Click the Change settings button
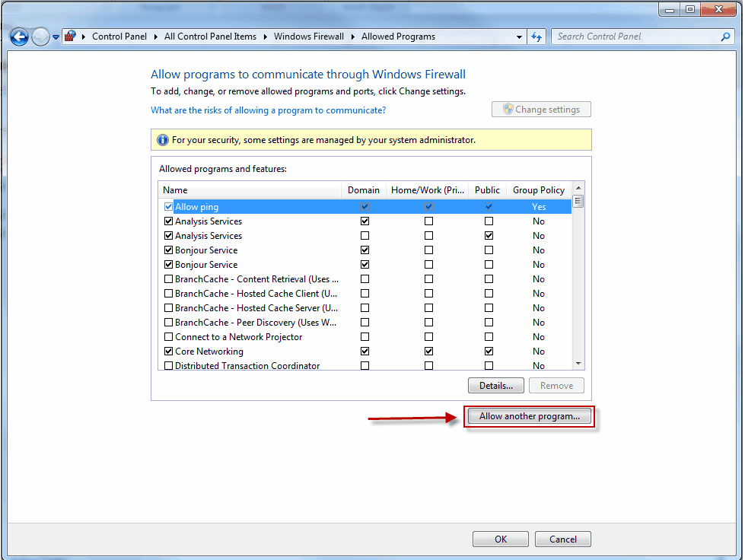Viewport: 745px width, 560px height. click(541, 110)
